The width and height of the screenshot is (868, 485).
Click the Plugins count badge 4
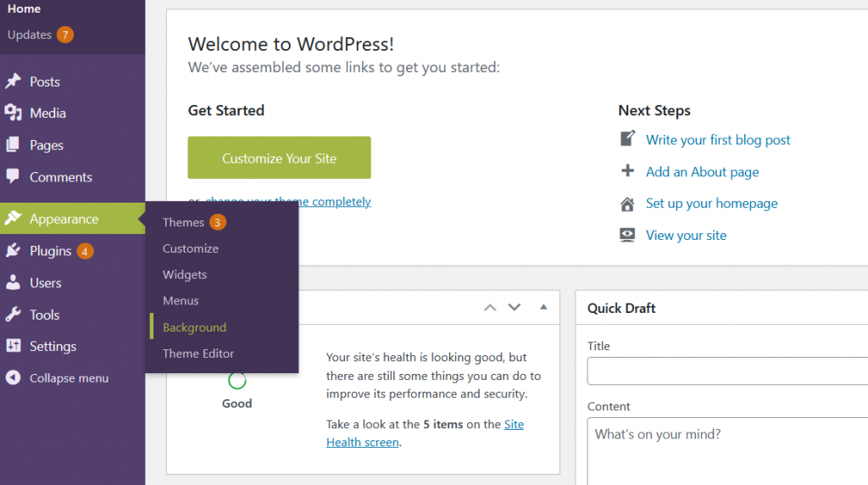tap(85, 251)
